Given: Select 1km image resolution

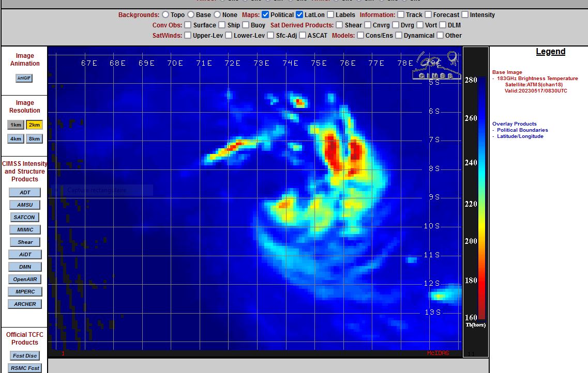Looking at the screenshot, I should tap(16, 125).
